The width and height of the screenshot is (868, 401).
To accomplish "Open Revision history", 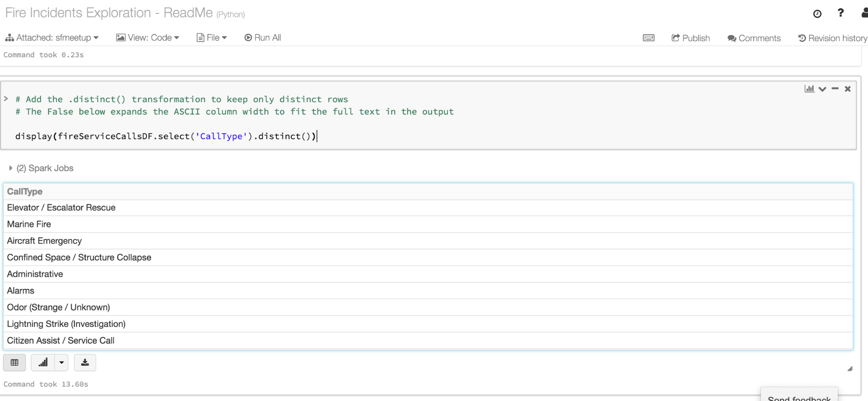I will pyautogui.click(x=832, y=38).
